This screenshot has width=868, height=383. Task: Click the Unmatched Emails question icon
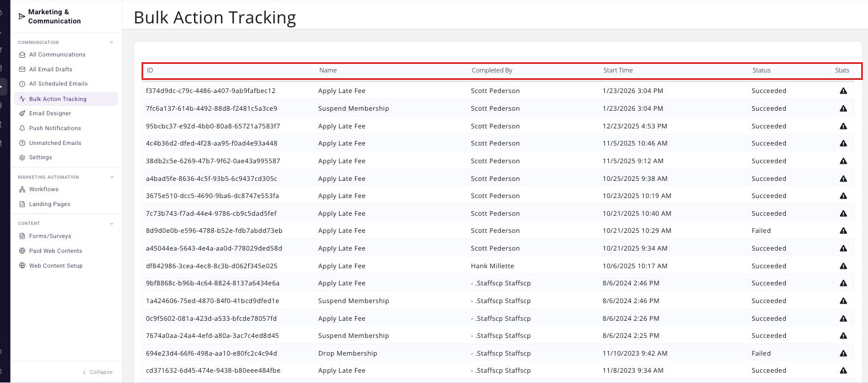pyautogui.click(x=22, y=143)
